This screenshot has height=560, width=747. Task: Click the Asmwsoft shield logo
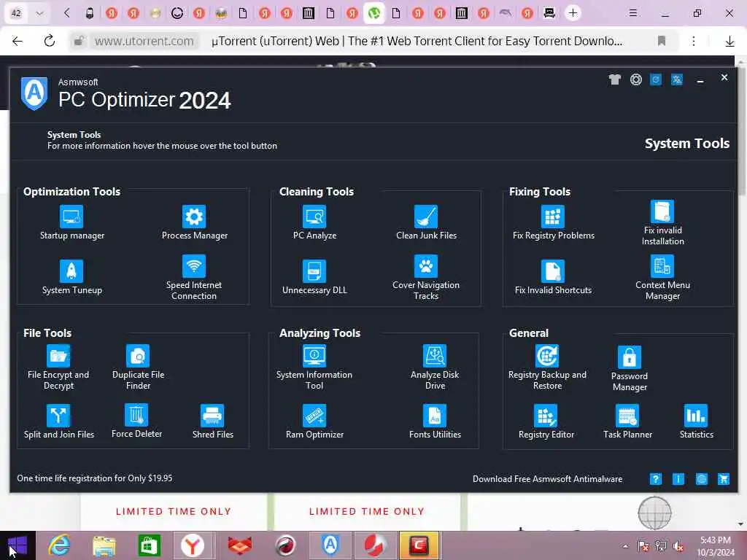point(34,93)
